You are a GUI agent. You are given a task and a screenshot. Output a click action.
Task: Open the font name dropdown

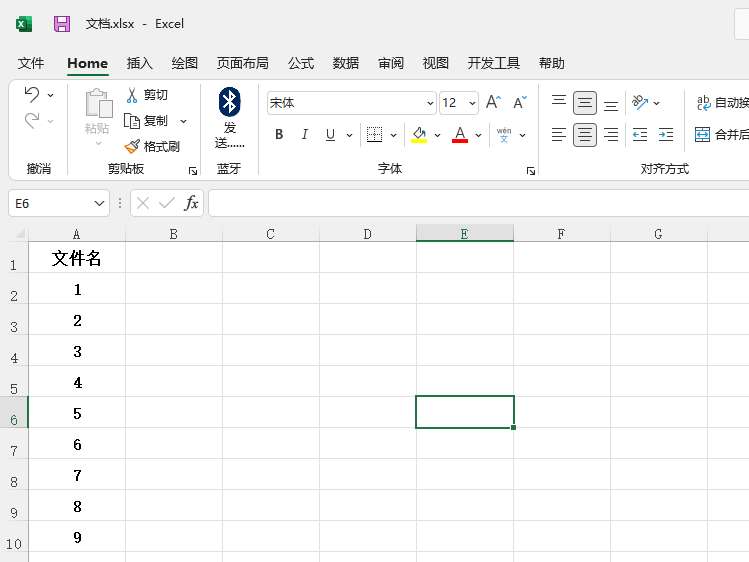click(430, 103)
